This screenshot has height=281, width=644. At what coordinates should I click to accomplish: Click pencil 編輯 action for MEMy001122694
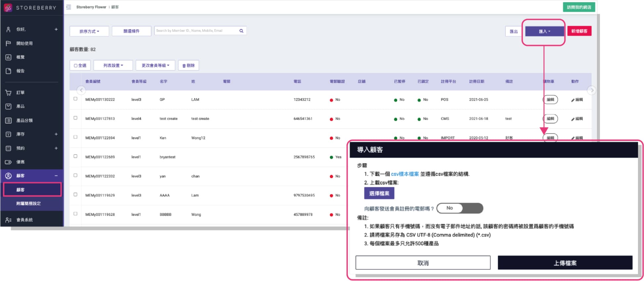[x=577, y=138]
